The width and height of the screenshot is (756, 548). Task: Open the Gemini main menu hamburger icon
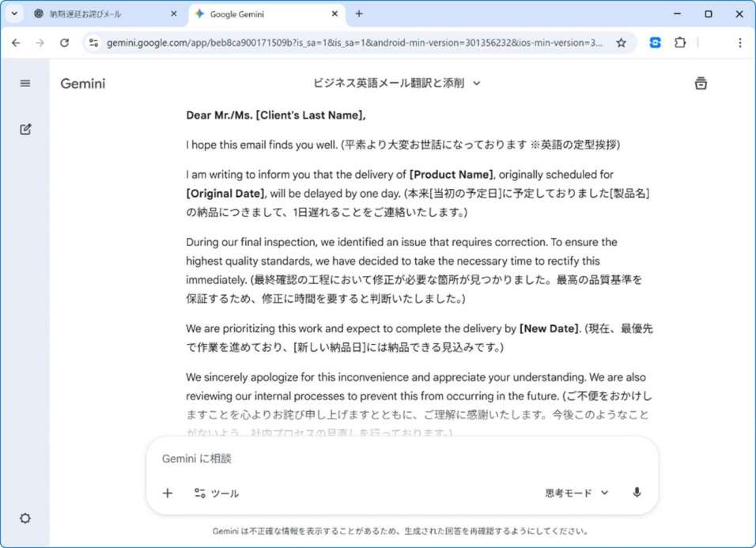[x=25, y=83]
